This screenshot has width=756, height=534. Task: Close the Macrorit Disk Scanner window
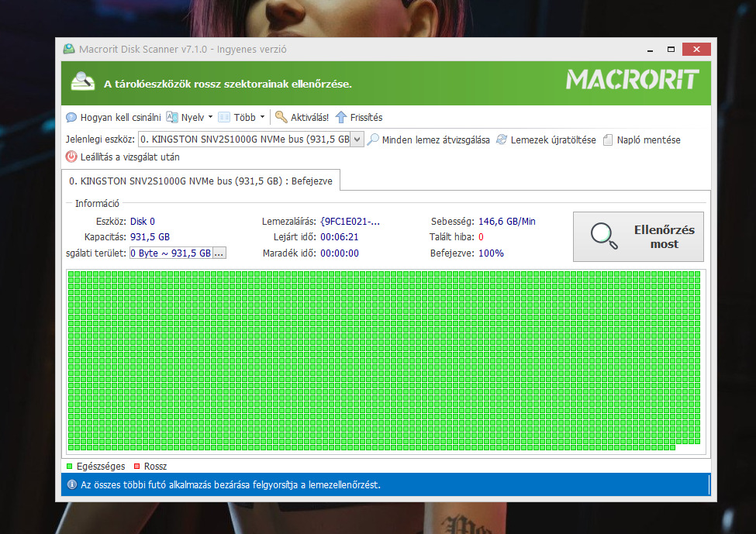(696, 49)
